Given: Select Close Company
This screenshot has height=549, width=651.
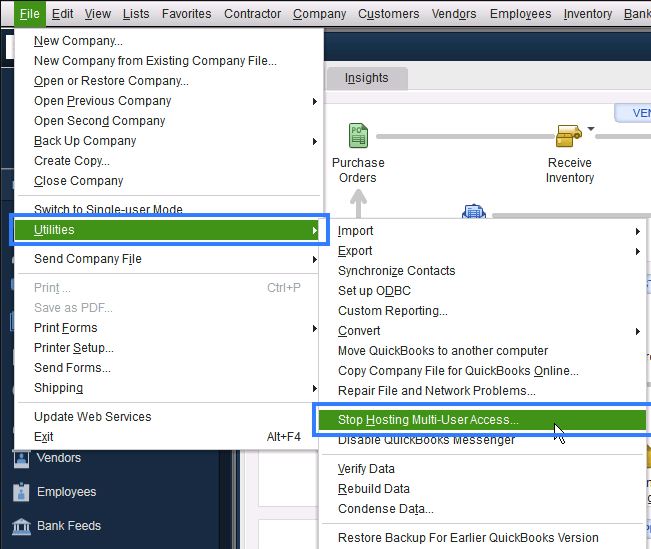Looking at the screenshot, I should pyautogui.click(x=168, y=181).
